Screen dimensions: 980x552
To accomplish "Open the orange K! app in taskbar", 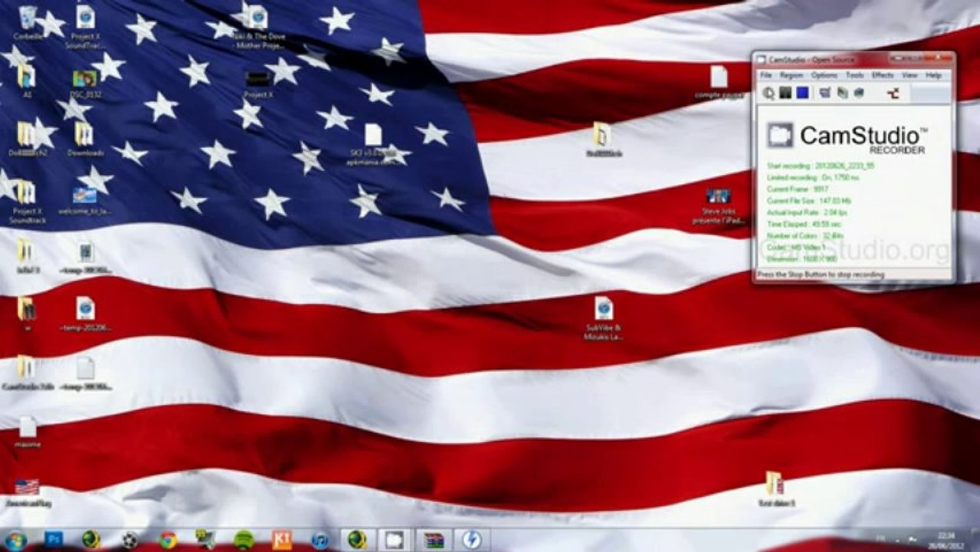I will coord(281,540).
